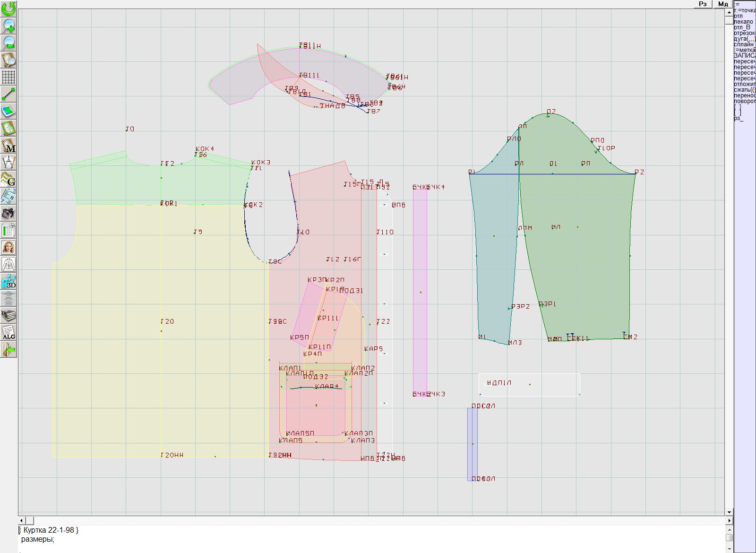
Task: Select 'лекало' in the command list
Action: (x=744, y=22)
